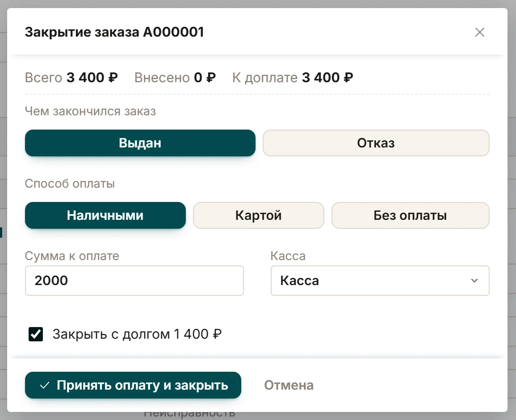Click the Отмена link

(x=289, y=385)
